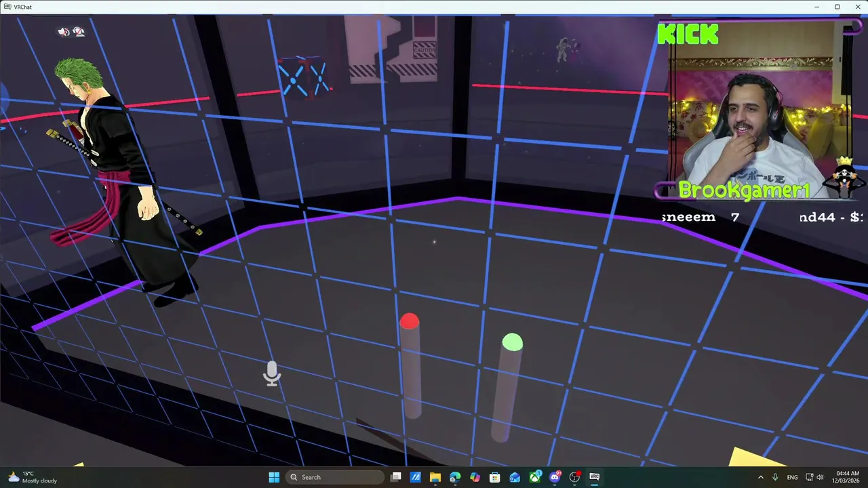Click the ENG language indicator
This screenshot has height=488, width=868.
tap(792, 477)
